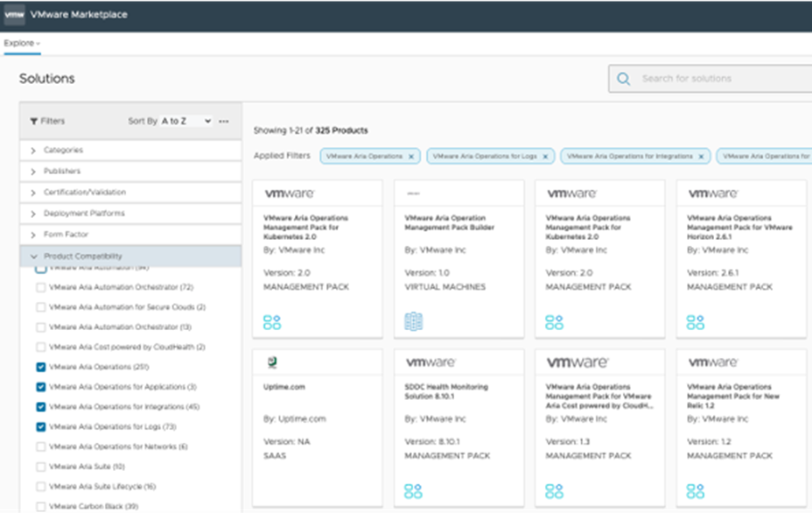Click the Uptime.com logo thumbnail
This screenshot has width=812, height=513.
(x=270, y=362)
